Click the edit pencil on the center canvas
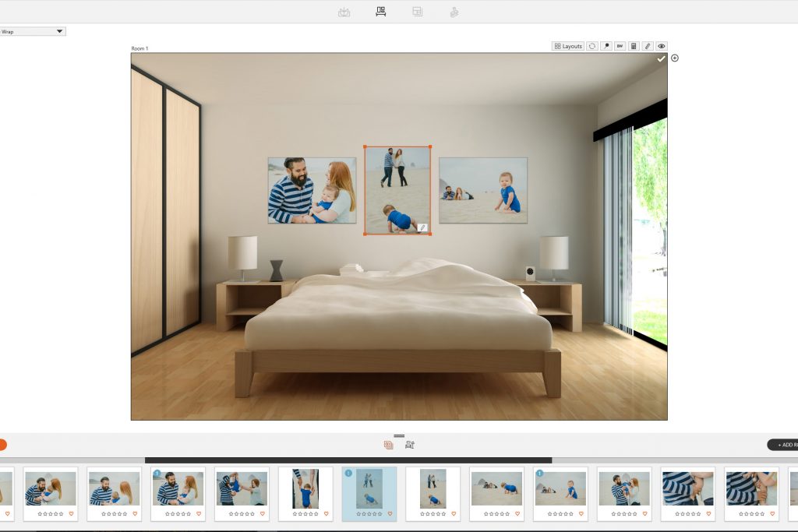 [x=422, y=228]
